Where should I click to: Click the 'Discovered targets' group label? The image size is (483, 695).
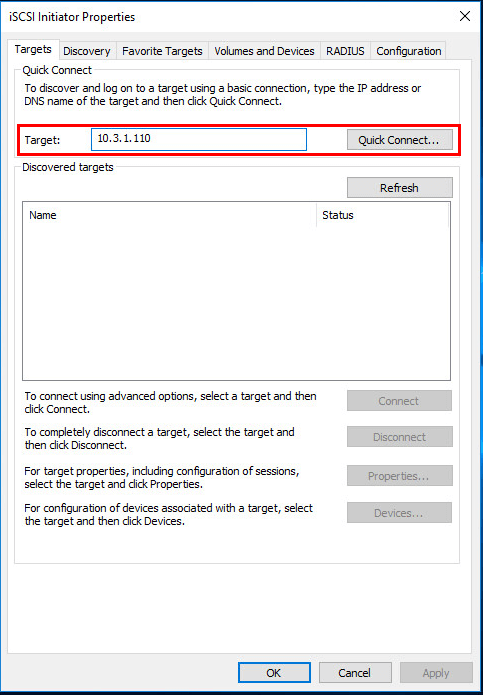coord(68,167)
